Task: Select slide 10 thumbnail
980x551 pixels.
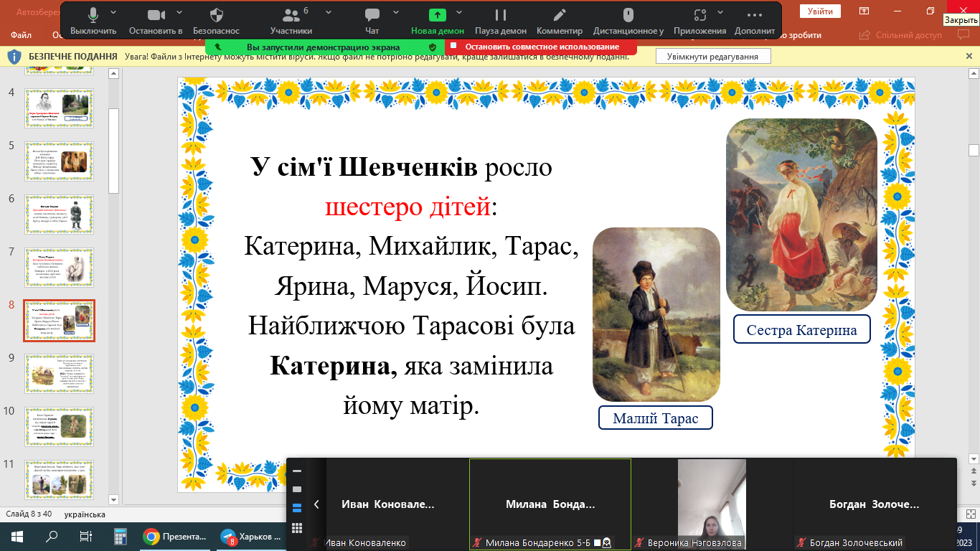Action: point(59,427)
